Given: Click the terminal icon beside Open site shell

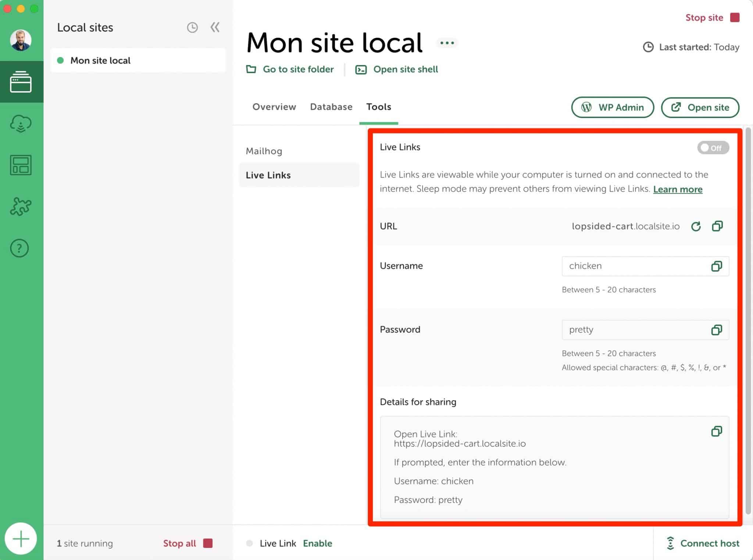Looking at the screenshot, I should coord(361,69).
